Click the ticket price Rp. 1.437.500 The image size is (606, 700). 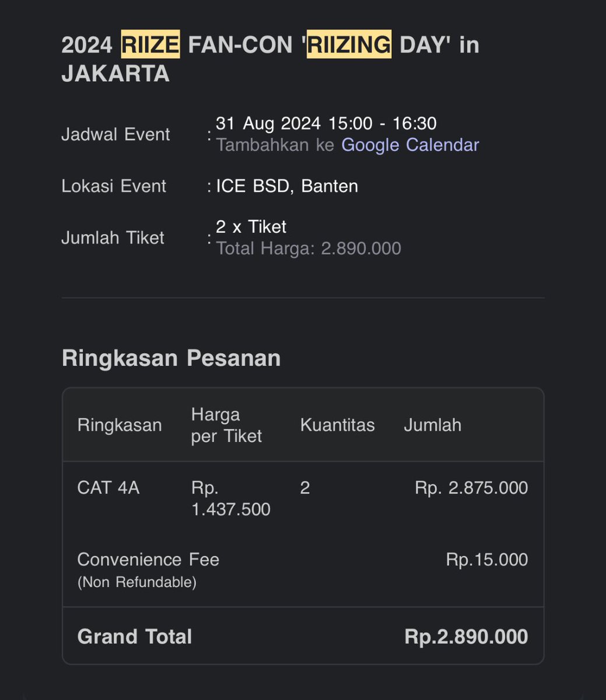point(231,499)
